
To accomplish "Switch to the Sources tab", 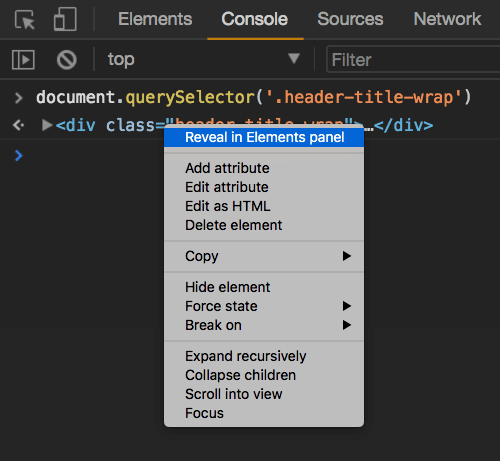I will 350,19.
